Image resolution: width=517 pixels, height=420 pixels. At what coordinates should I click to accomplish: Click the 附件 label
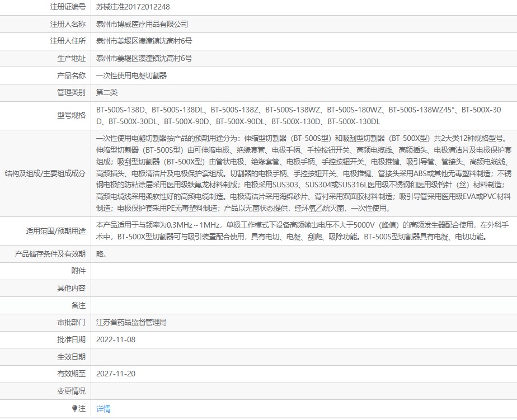(78, 271)
